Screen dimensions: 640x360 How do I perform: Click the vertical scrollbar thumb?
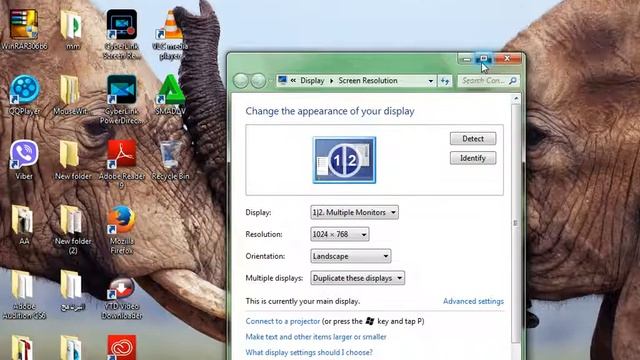click(x=516, y=223)
